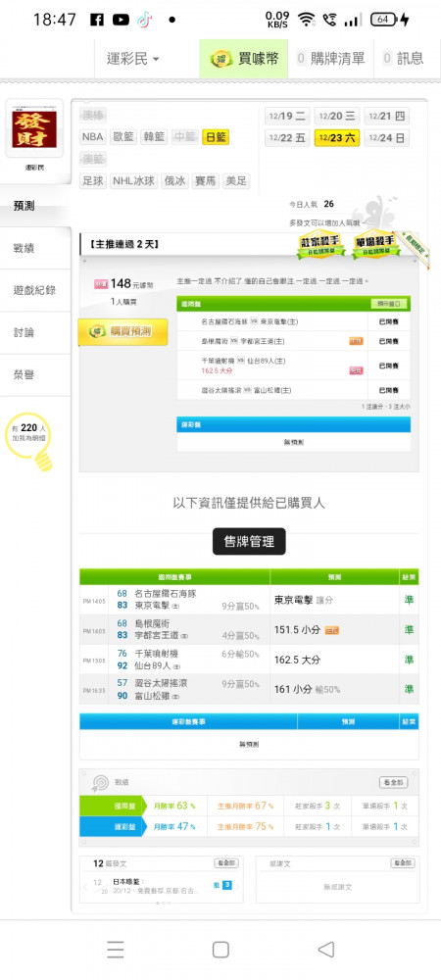Image resolution: width=441 pixels, height=980 pixels.
Task: Tap the 售牌管理 black button
Action: [x=249, y=541]
